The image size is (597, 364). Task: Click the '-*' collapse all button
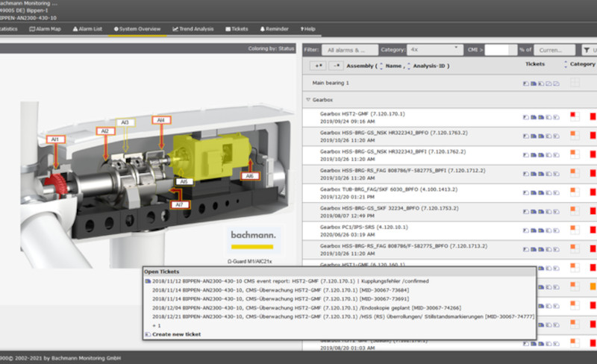tap(337, 66)
